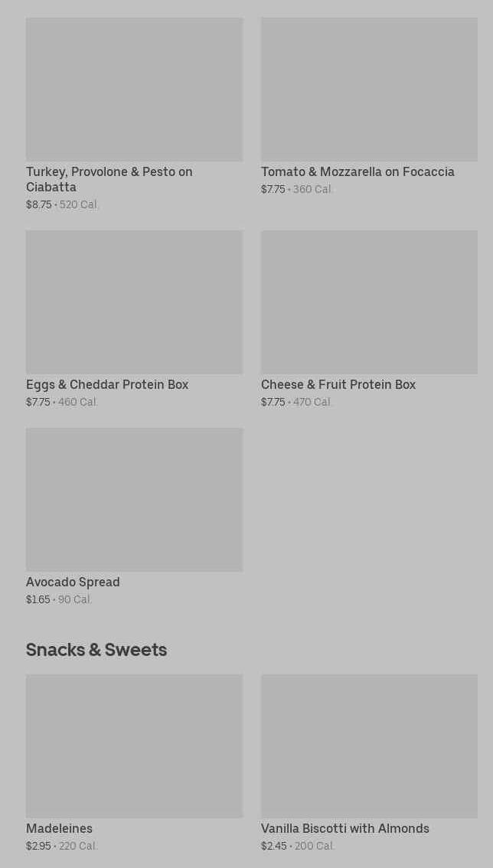493x868 pixels.
Task: Click the 470 Cal. Cheese & Fruit price line
Action: pyautogui.click(x=312, y=403)
